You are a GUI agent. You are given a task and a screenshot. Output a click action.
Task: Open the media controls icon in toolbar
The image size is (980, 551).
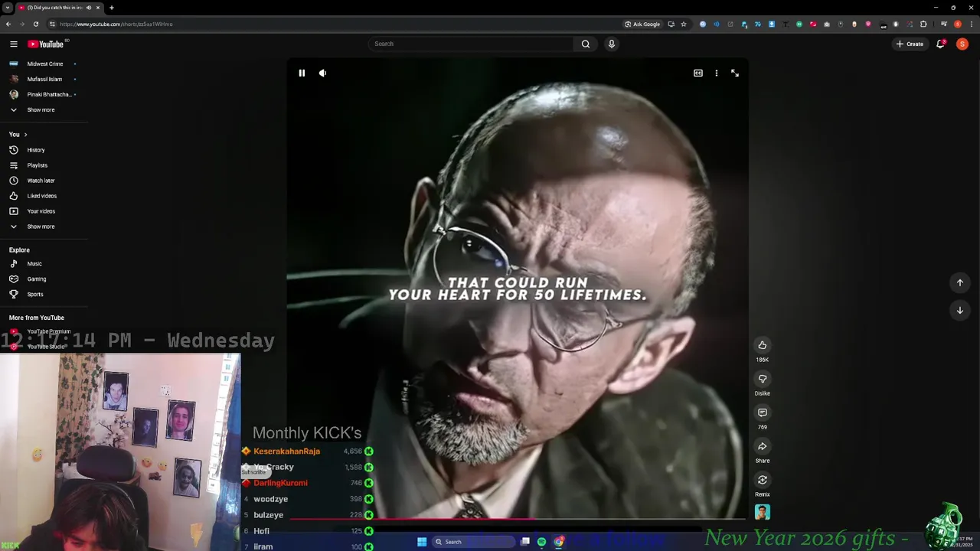click(944, 24)
